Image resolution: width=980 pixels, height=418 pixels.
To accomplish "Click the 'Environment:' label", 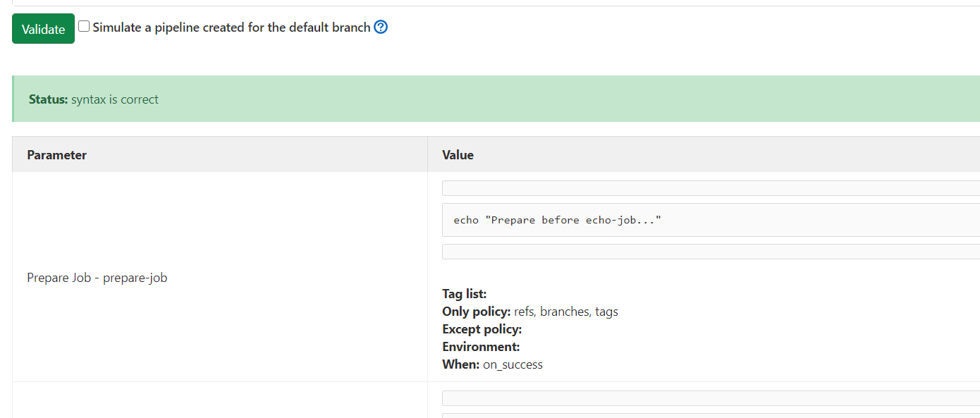I will 481,347.
